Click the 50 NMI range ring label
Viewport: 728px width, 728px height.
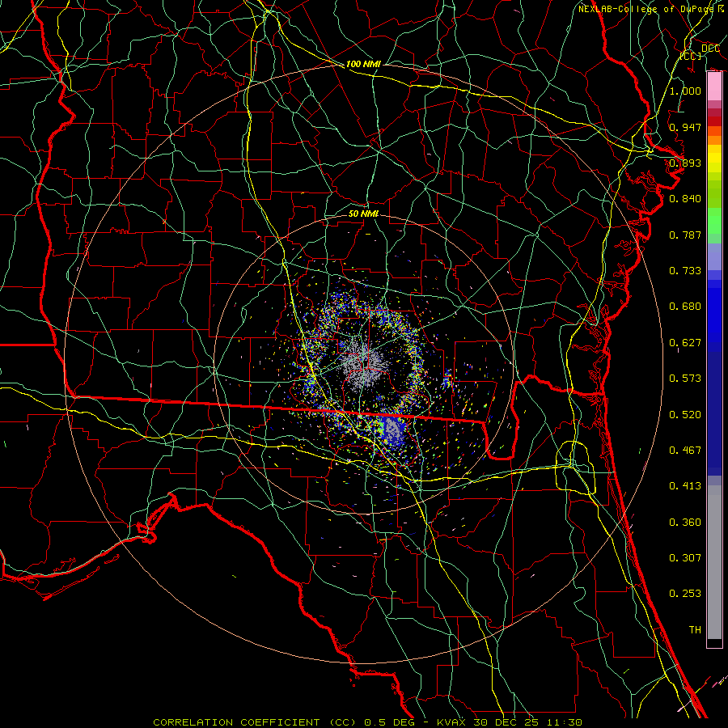tap(363, 214)
